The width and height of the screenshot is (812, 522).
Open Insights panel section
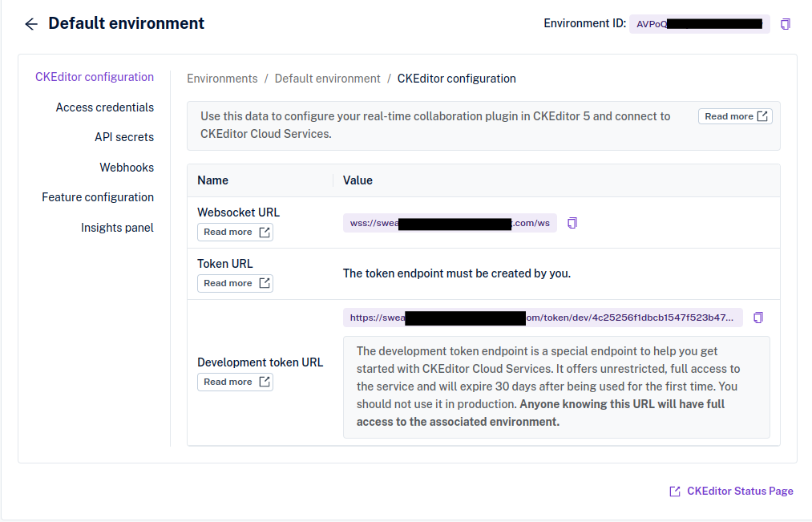[x=117, y=228]
